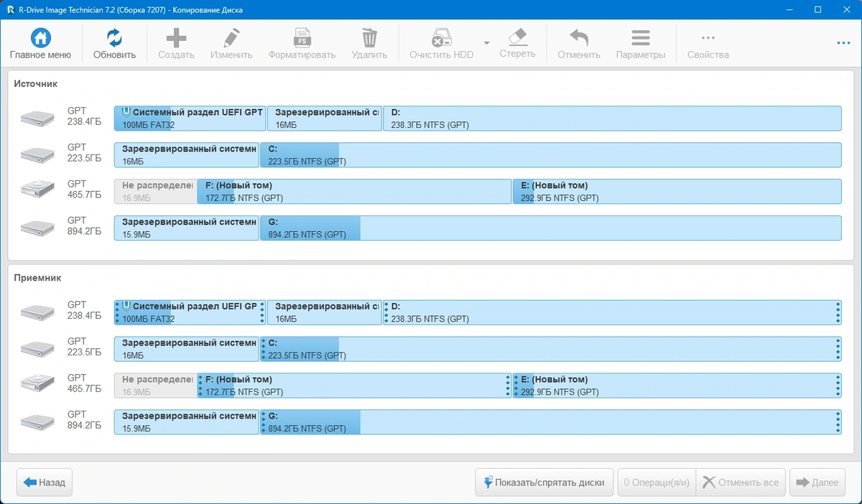Open Свойства with three dots

(708, 38)
